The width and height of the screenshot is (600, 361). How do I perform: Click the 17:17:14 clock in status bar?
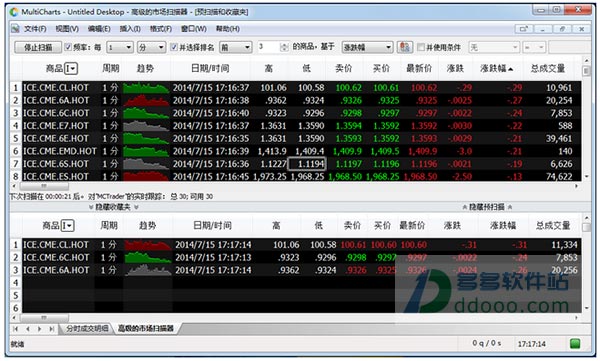[x=532, y=344]
